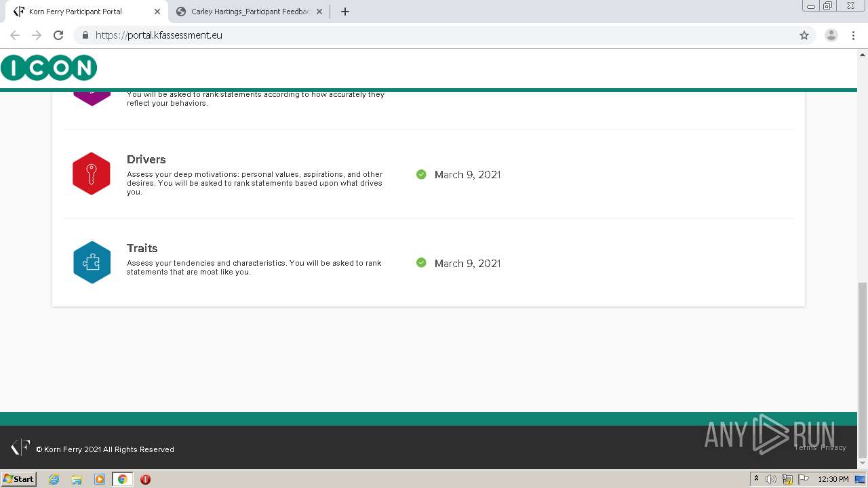Click the blue Traits puzzle hexagon icon

(x=92, y=262)
